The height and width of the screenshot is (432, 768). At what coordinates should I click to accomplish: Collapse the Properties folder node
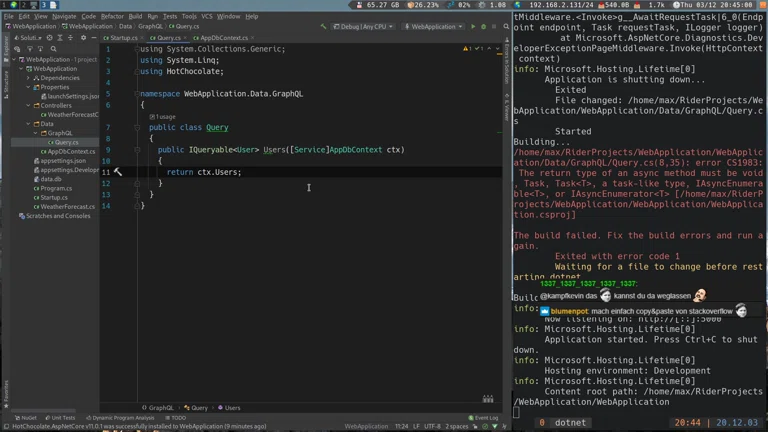(28, 87)
